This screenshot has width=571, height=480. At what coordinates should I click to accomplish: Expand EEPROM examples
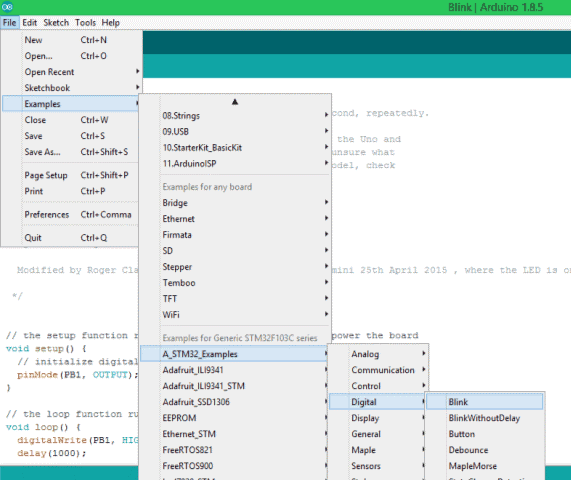pyautogui.click(x=234, y=418)
